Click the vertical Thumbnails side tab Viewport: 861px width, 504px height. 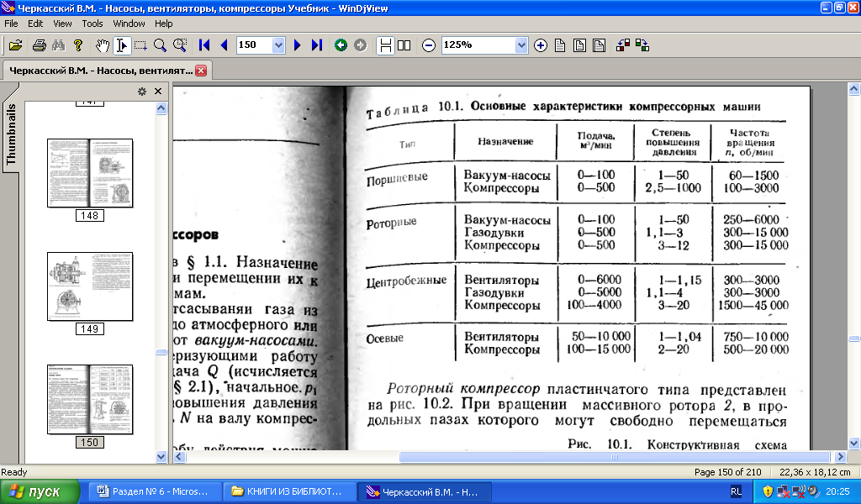coord(10,134)
